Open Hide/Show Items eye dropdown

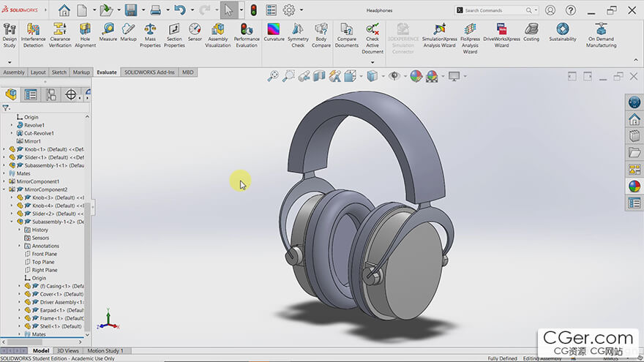click(x=405, y=76)
